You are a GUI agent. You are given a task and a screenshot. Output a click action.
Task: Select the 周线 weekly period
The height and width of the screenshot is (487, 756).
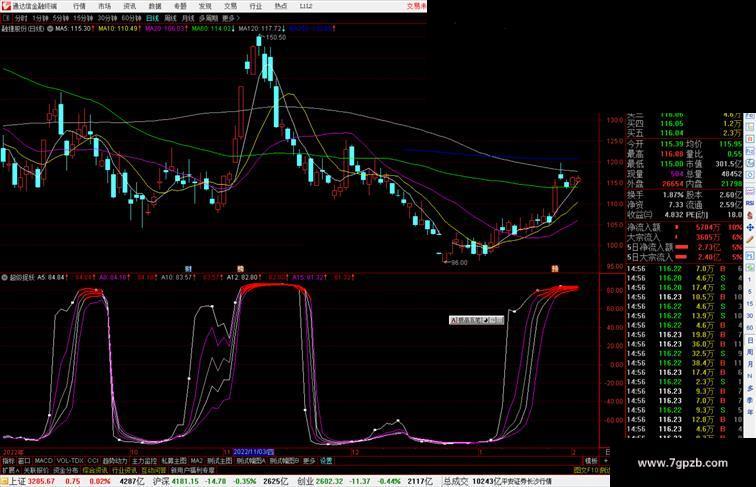tap(170, 18)
